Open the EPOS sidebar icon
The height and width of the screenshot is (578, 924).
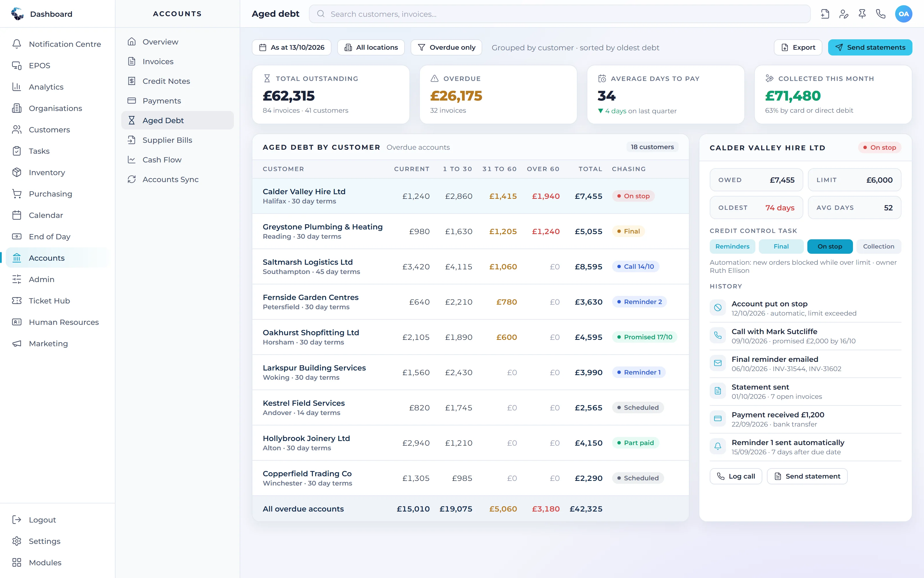[x=17, y=65]
